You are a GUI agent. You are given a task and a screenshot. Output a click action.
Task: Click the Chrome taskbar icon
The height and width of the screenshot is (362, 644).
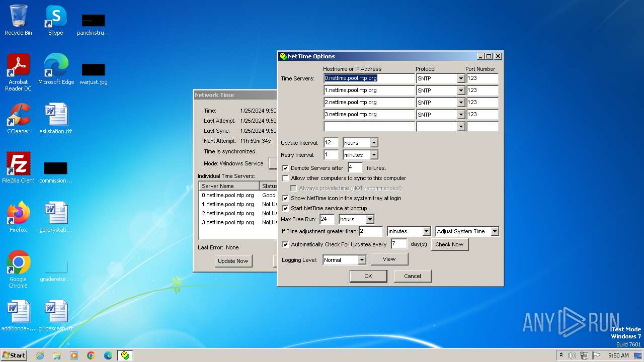click(x=91, y=355)
